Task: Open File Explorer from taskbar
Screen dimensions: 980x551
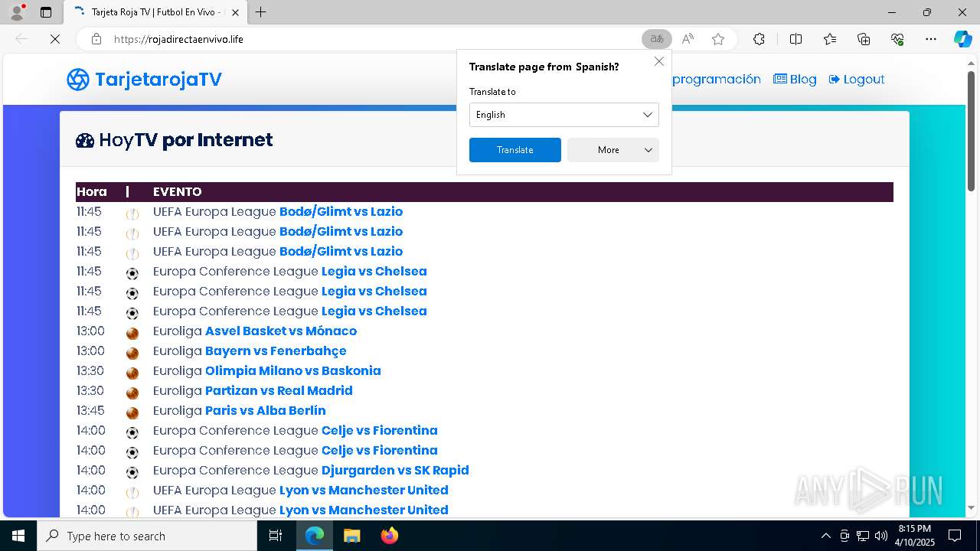Action: point(351,536)
